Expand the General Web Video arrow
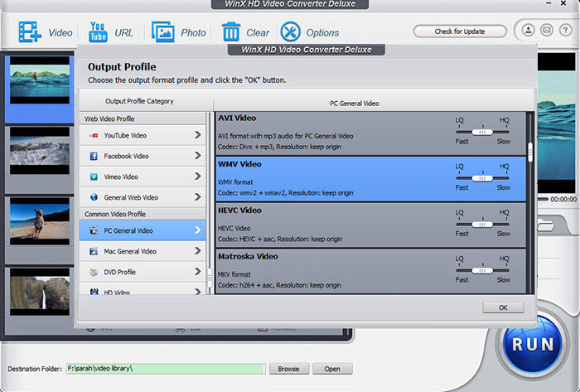Viewport: 580px width, 392px height. (197, 197)
